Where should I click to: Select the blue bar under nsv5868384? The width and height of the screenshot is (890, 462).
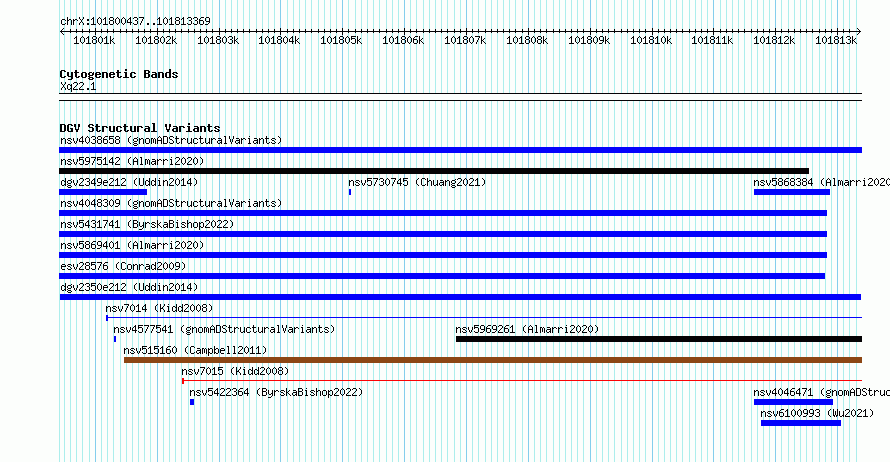point(792,192)
